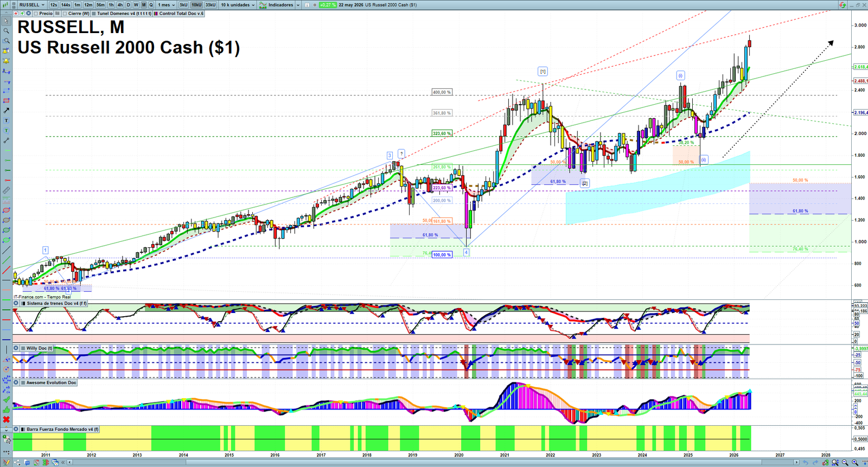Toggle the Willy Doc settings square
This screenshot has height=467, width=868.
pyautogui.click(x=23, y=348)
